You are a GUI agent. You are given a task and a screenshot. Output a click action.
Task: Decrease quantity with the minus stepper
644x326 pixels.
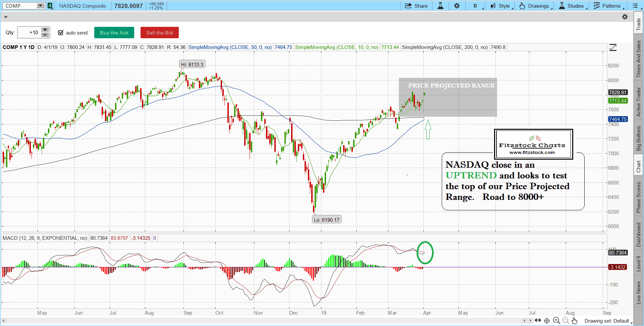45,35
